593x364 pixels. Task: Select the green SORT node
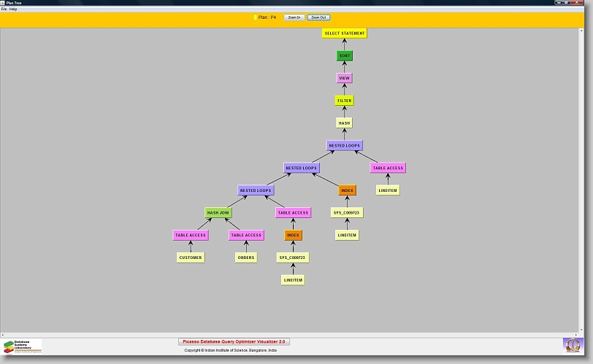coord(345,56)
